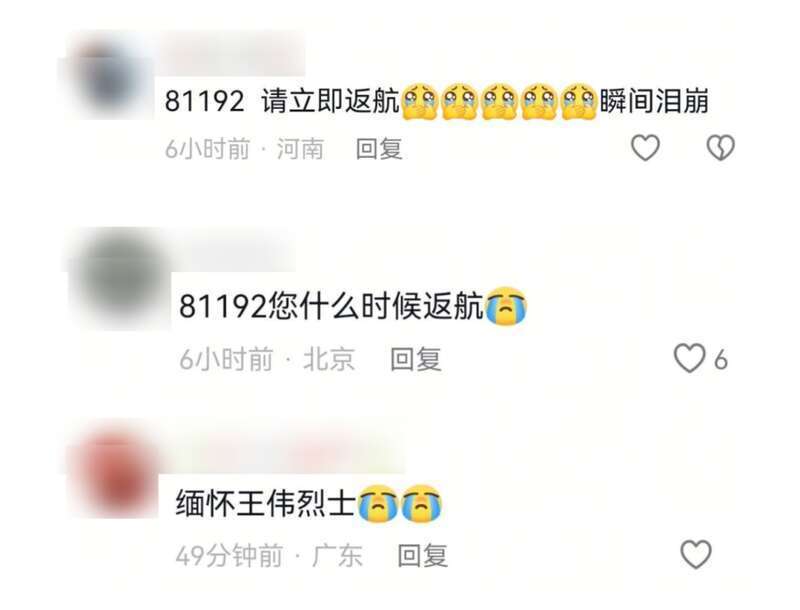
Task: Select the comment 缅怀王伟烈士
Action: 265,503
